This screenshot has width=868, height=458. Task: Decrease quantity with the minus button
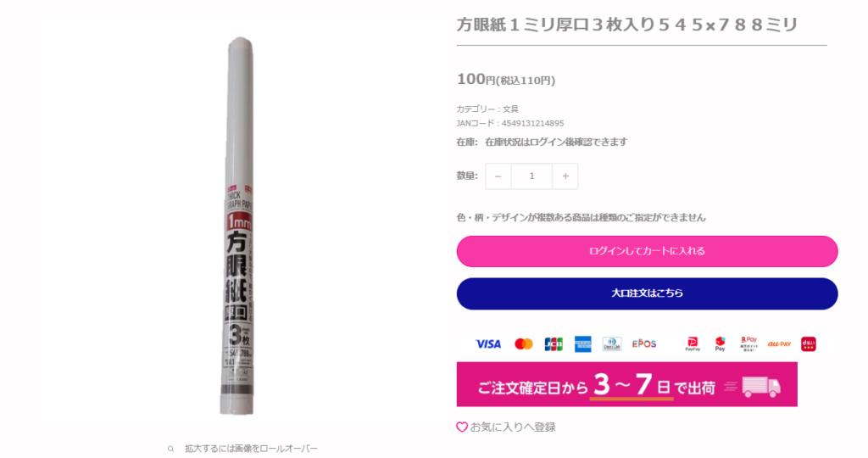click(x=498, y=176)
